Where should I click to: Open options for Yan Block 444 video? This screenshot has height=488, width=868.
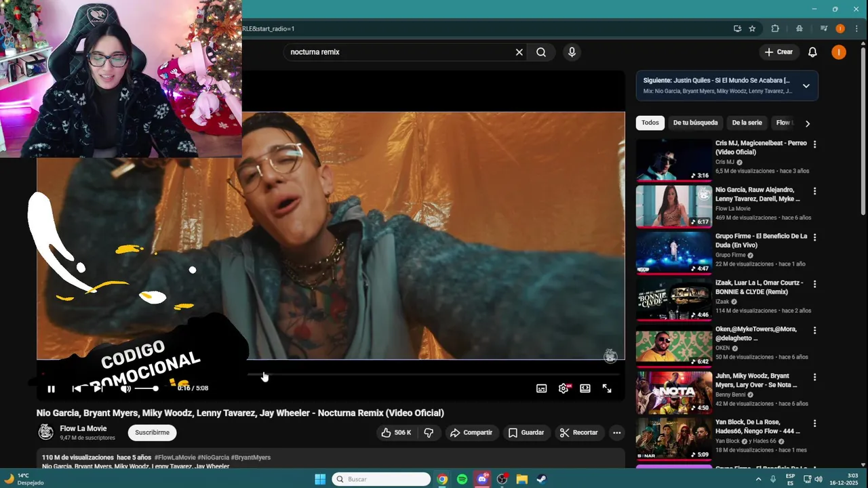coord(814,423)
